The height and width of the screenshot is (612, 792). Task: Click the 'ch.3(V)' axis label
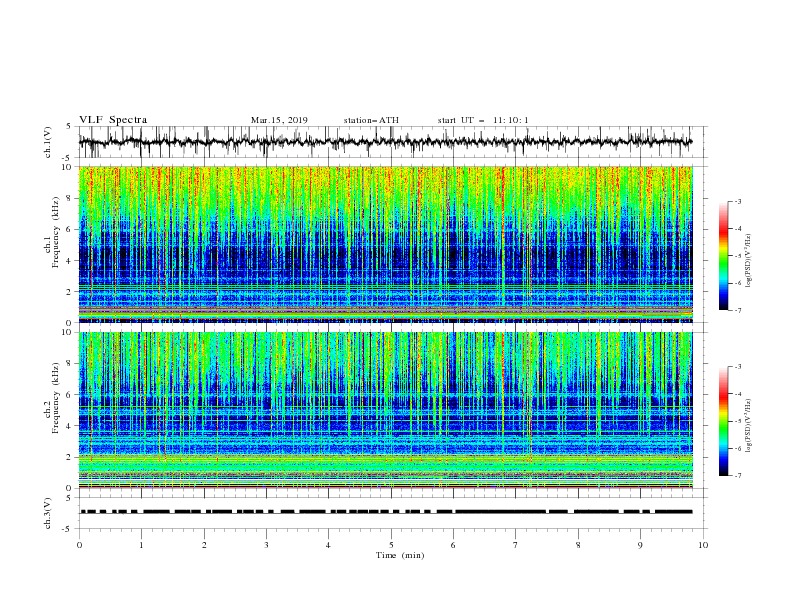48,513
